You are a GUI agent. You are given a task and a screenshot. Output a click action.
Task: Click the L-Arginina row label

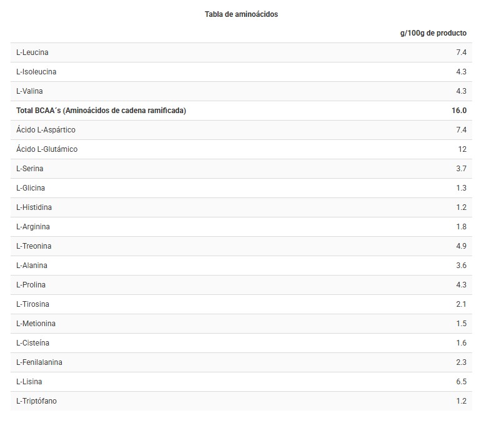pos(33,227)
